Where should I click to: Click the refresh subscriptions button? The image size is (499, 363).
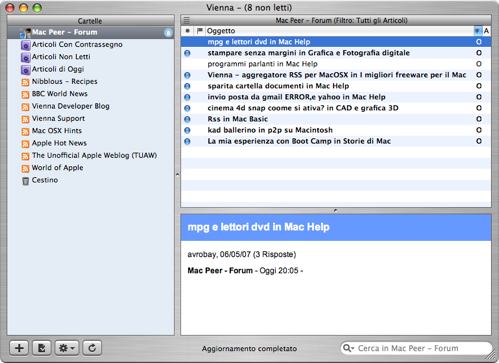tap(92, 348)
